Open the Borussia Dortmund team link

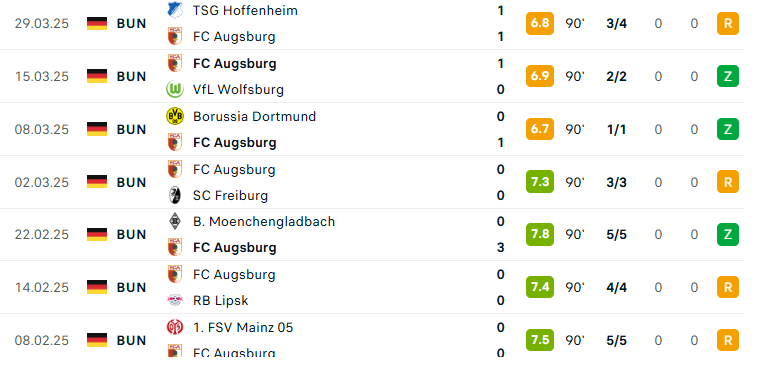click(254, 116)
